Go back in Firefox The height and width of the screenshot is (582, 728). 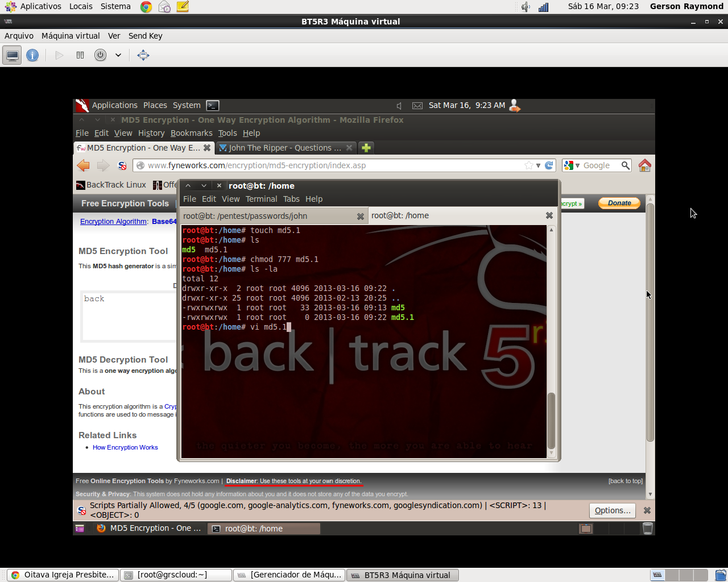click(x=83, y=165)
